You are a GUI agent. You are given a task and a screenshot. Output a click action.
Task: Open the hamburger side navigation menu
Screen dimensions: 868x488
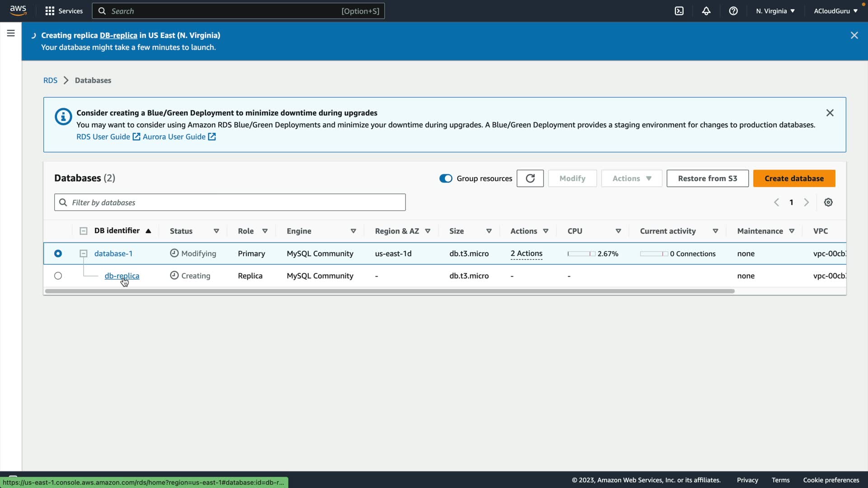click(11, 33)
